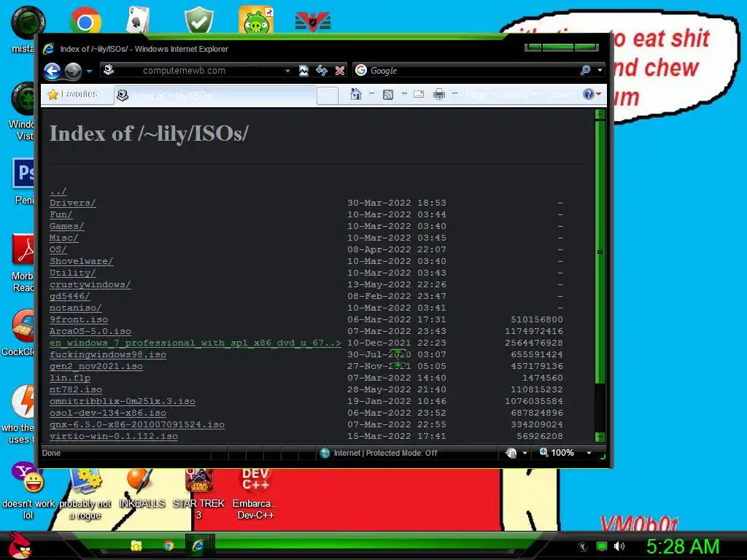
Task: Open the recent pages dropdown arrow
Action: point(89,71)
